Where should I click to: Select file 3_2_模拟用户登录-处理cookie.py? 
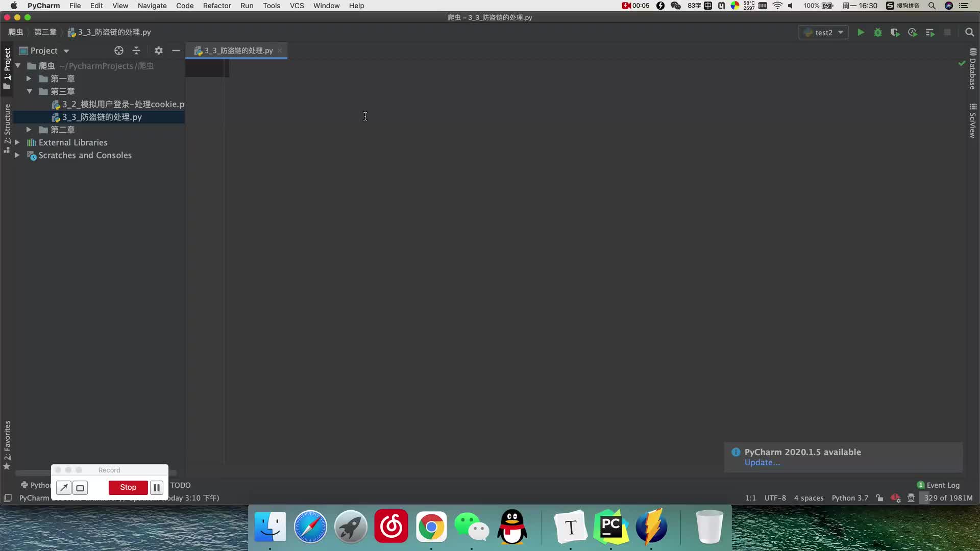pos(118,104)
